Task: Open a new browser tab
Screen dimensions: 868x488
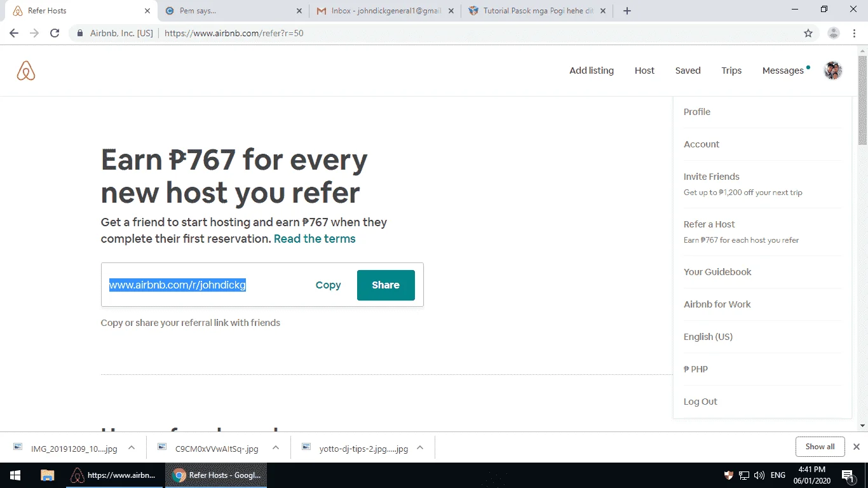Action: 627,11
